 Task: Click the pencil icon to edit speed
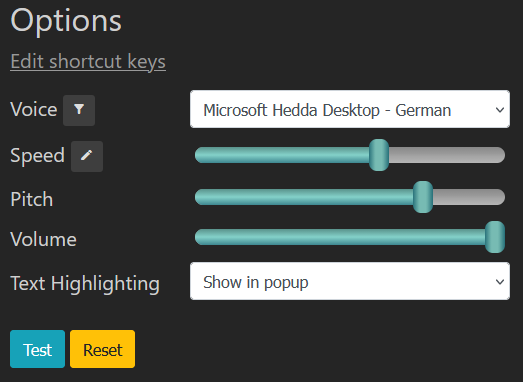pyautogui.click(x=87, y=156)
